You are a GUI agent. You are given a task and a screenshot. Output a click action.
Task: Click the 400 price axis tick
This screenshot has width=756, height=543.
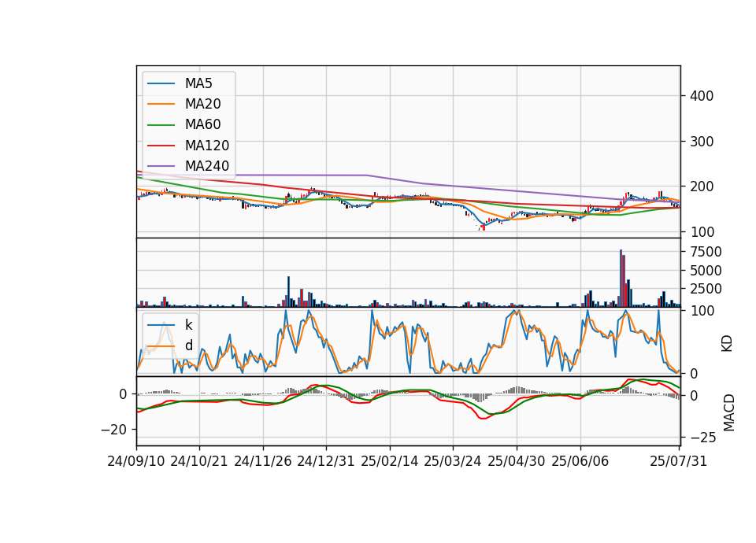pyautogui.click(x=702, y=96)
